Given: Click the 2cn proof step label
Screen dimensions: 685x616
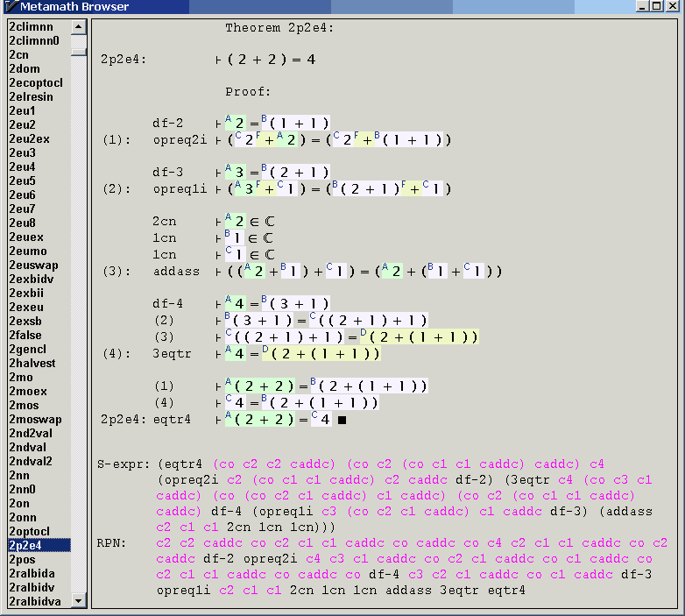Looking at the screenshot, I should (165, 222).
